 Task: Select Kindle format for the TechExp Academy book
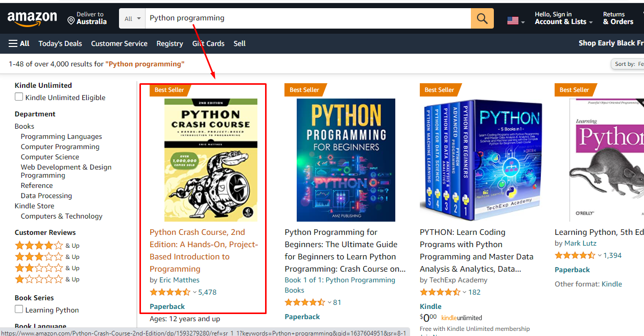[431, 306]
